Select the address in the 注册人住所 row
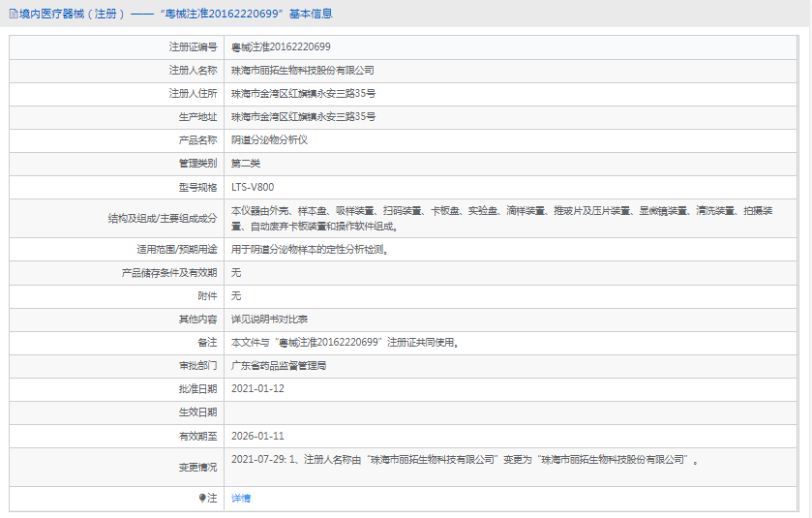The width and height of the screenshot is (812, 518). (304, 94)
